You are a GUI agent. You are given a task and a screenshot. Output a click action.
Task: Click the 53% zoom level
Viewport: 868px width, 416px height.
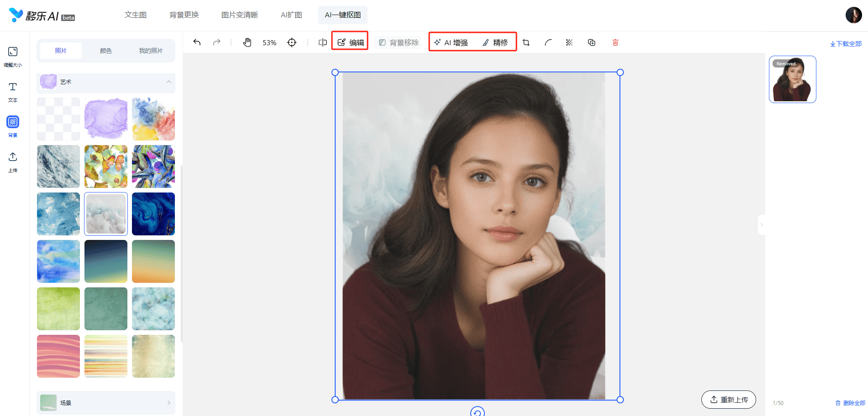pos(269,43)
